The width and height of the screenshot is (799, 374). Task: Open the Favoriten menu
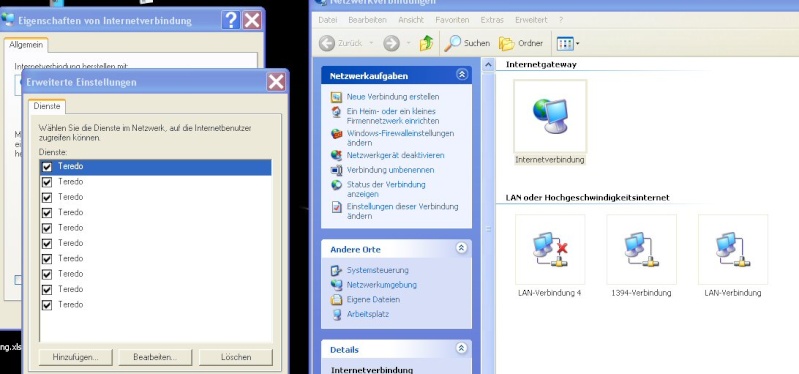[x=452, y=20]
